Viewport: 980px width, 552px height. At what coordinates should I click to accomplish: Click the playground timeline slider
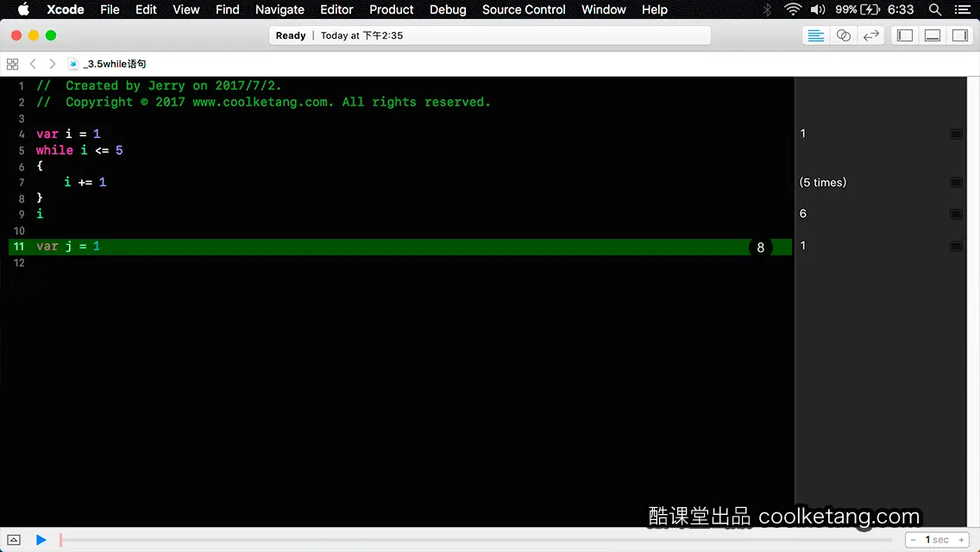coord(475,540)
